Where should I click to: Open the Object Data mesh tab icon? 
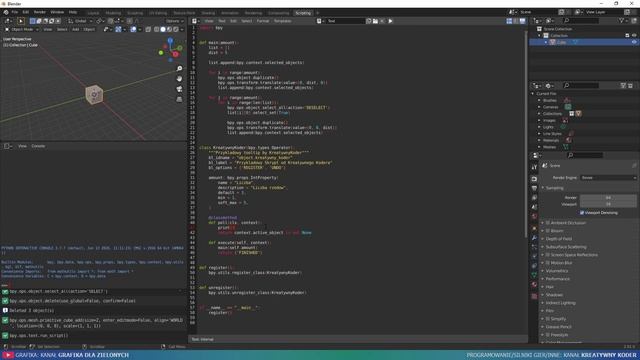tap(534, 275)
